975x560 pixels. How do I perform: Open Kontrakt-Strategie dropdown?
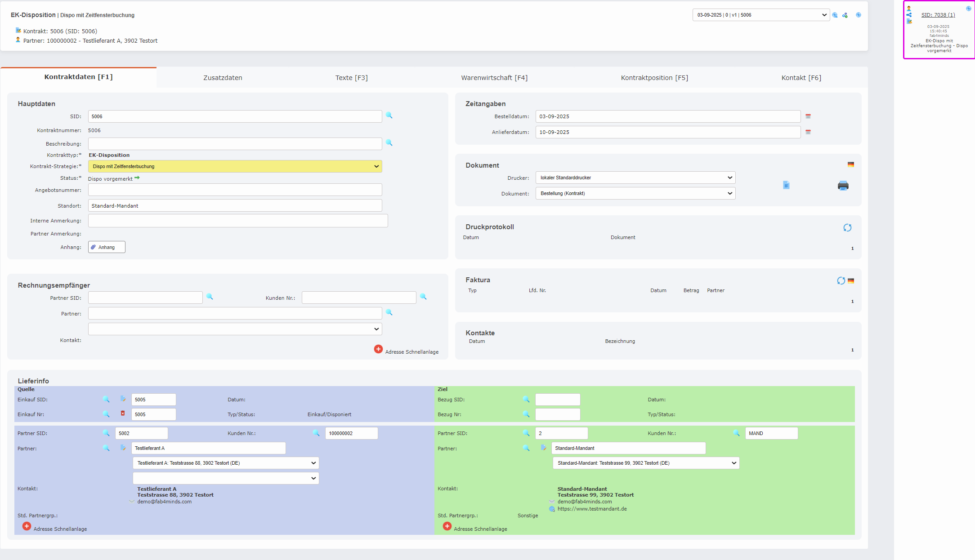(235, 166)
